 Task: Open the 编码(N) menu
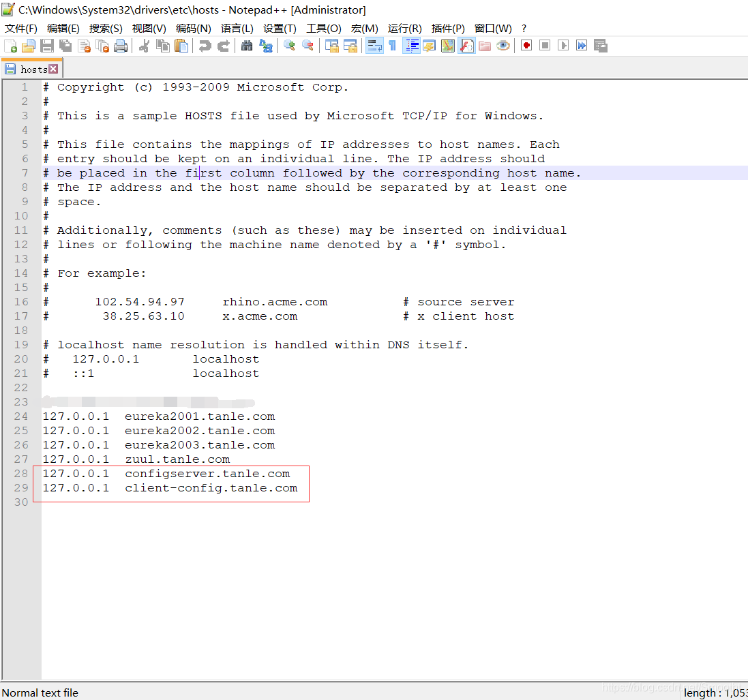[193, 29]
